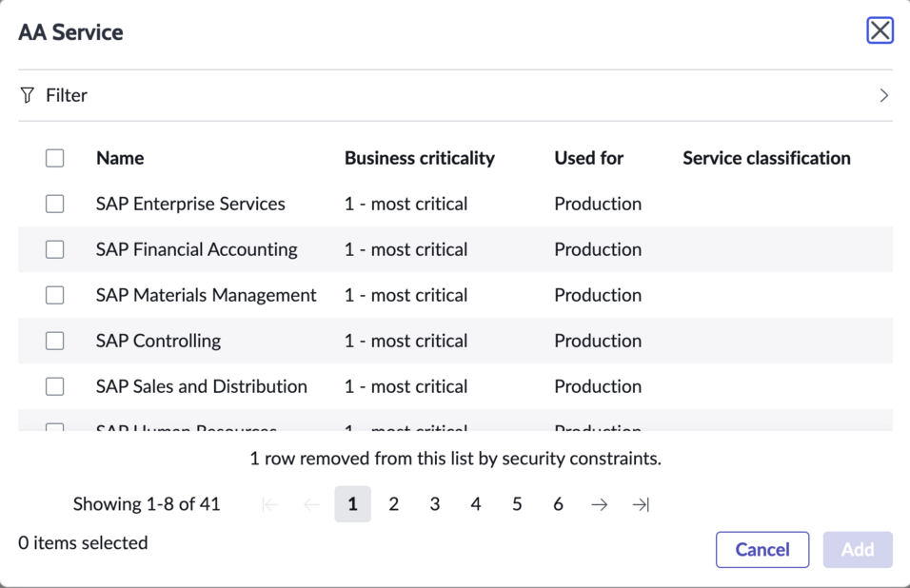Click the SAP Materials Management name
Screen dimensions: 910x588
click(206, 295)
